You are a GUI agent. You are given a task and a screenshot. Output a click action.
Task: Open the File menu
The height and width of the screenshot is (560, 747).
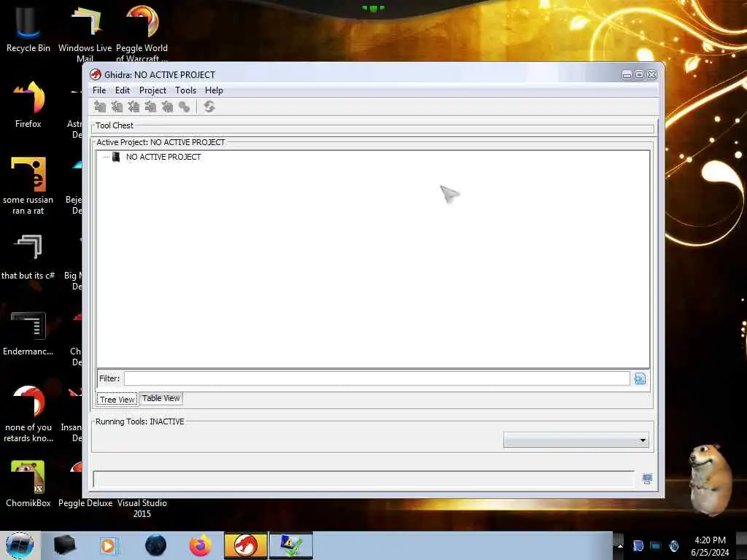99,90
